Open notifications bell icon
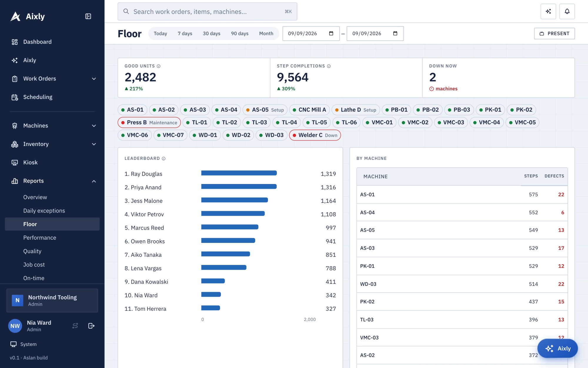 tap(567, 11)
